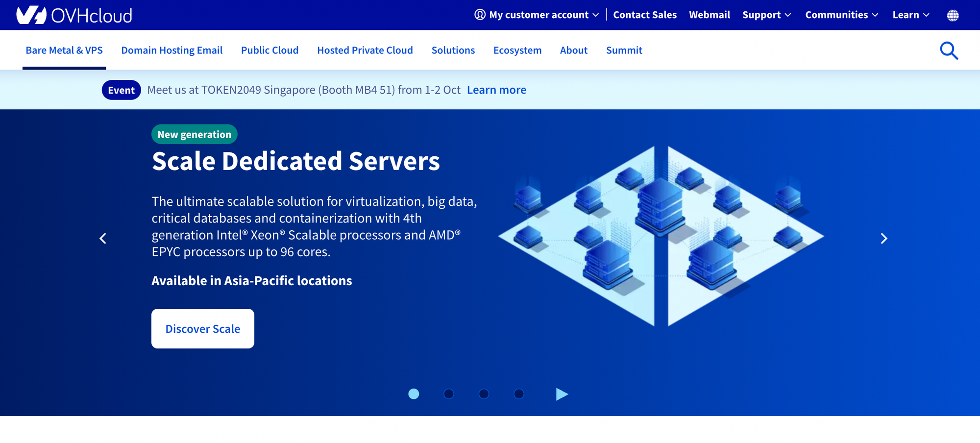
Task: Click the isometric servers illustration
Action: click(661, 236)
